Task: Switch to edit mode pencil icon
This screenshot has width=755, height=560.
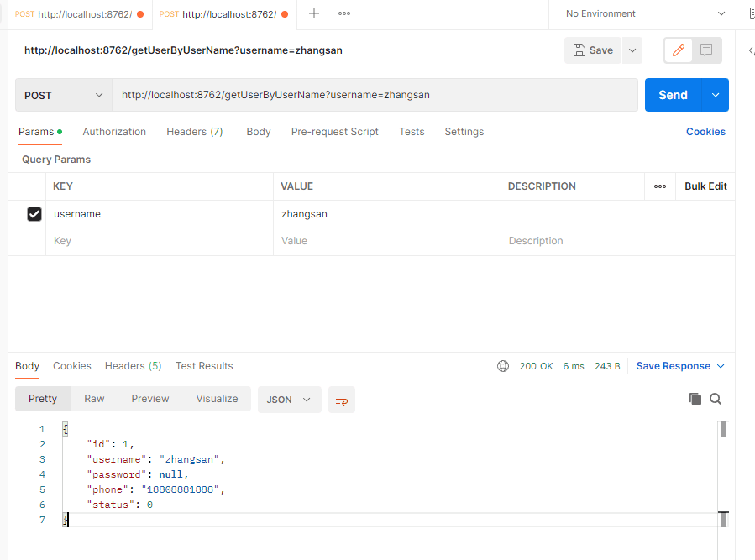Action: (x=678, y=50)
